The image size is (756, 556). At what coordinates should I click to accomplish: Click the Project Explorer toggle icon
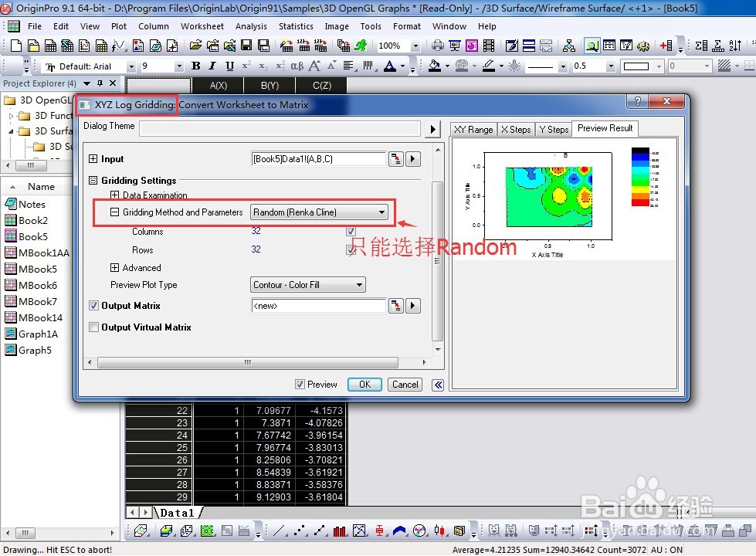[x=592, y=46]
